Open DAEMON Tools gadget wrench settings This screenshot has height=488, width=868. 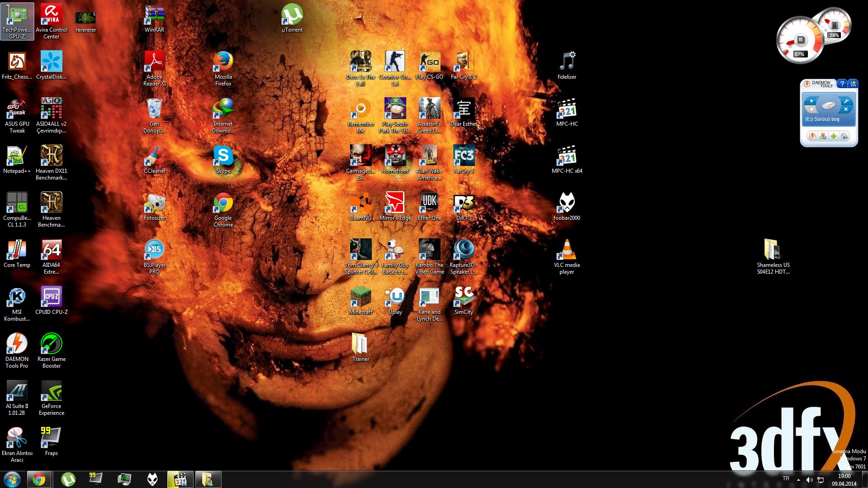(x=846, y=101)
